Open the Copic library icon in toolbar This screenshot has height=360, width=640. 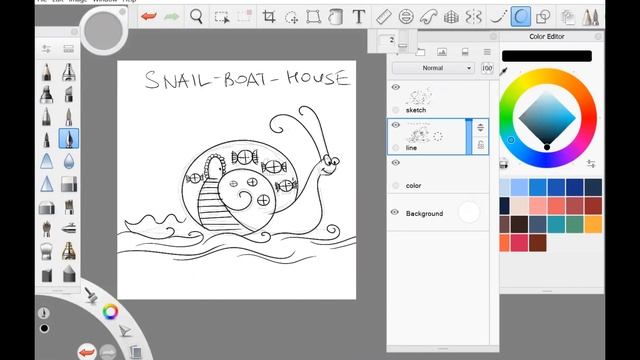tap(568, 17)
